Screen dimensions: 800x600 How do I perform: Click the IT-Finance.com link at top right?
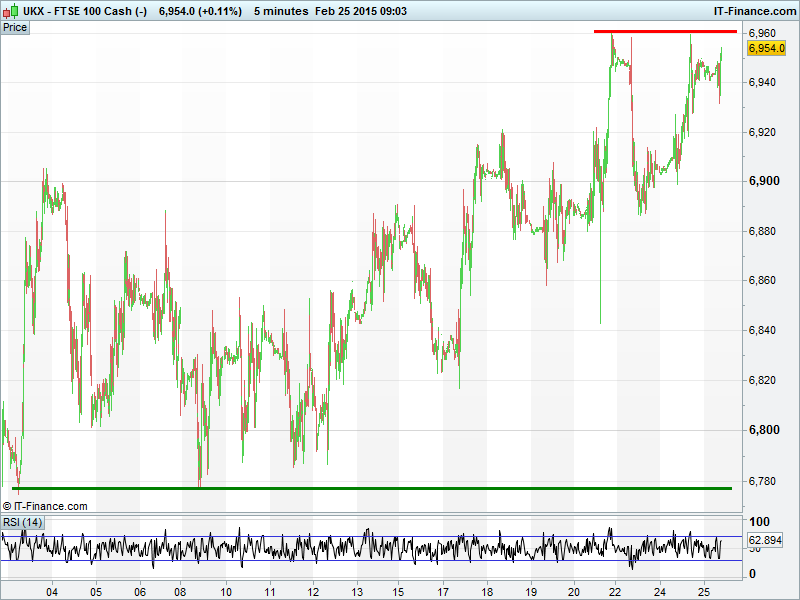tap(754, 10)
